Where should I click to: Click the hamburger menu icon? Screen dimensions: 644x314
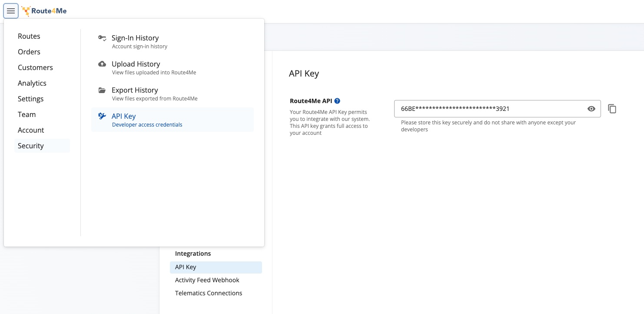11,11
